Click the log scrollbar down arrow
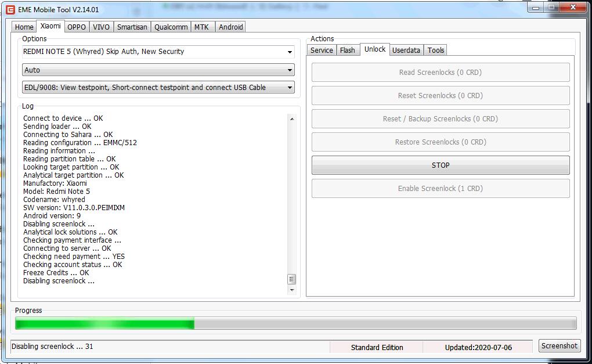This screenshot has height=364, width=592. tap(291, 290)
